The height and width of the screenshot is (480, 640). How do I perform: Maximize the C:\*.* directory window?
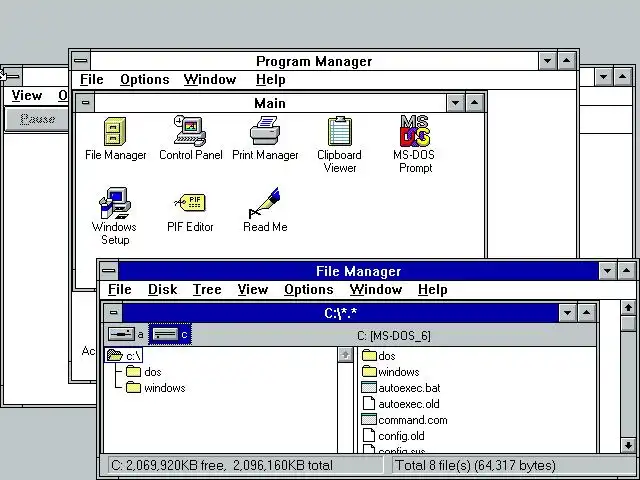(x=586, y=313)
